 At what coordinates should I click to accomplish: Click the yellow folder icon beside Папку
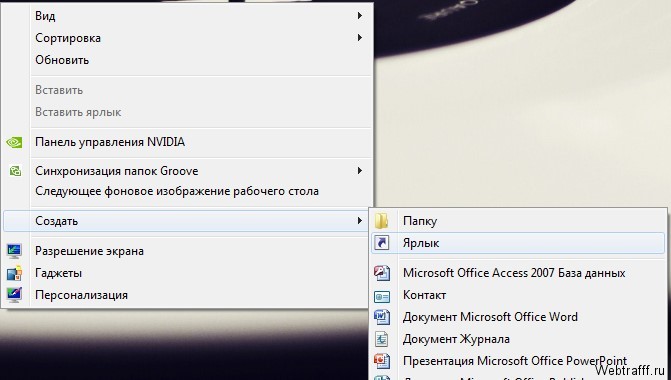[381, 221]
